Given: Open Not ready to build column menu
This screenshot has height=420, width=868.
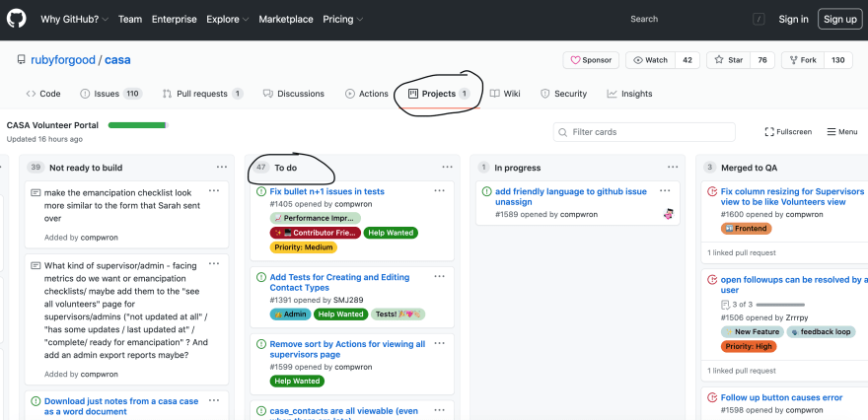Looking at the screenshot, I should pyautogui.click(x=222, y=168).
